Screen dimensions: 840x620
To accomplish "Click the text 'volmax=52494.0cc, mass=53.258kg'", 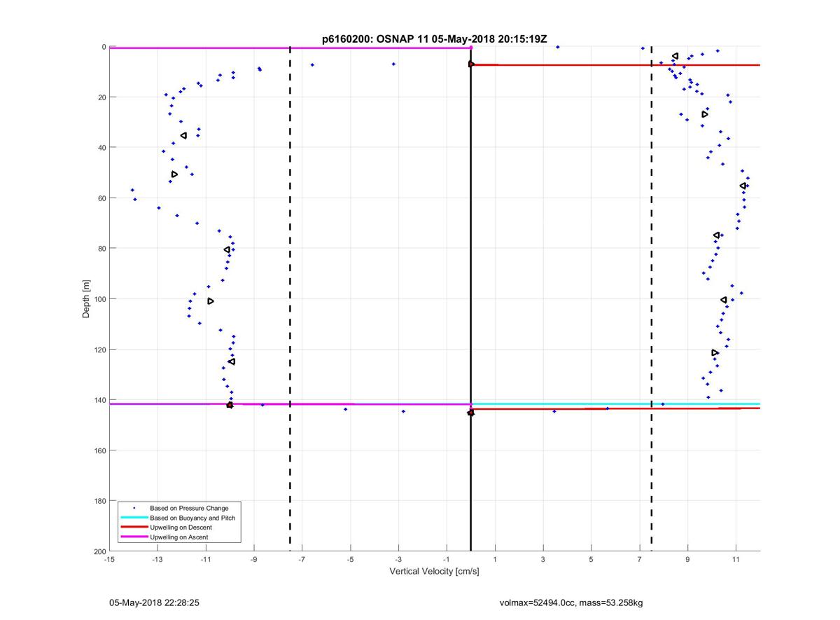I will tap(570, 602).
